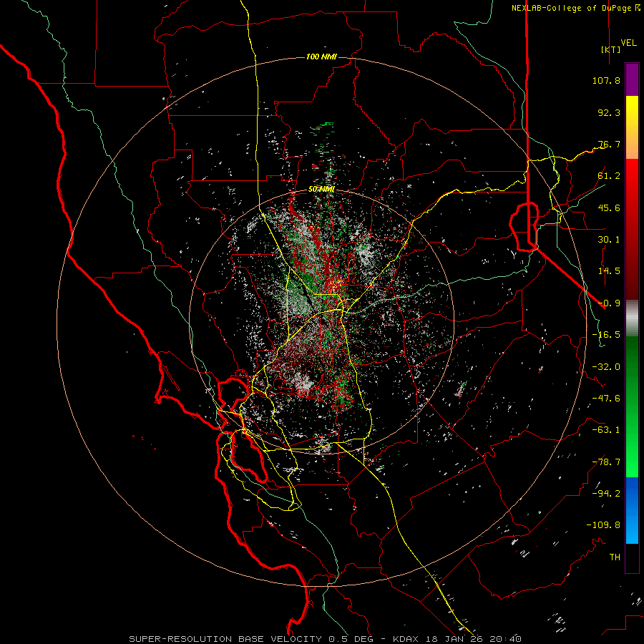Click the 107.8 legend value

[x=606, y=80]
